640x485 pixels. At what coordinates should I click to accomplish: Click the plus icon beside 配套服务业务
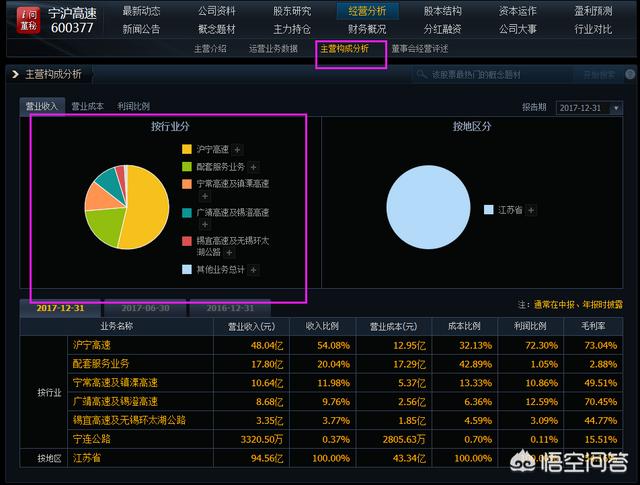tap(253, 167)
